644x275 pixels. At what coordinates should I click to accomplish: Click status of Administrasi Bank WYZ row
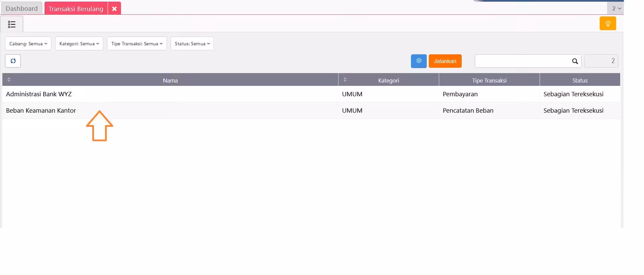pos(573,94)
